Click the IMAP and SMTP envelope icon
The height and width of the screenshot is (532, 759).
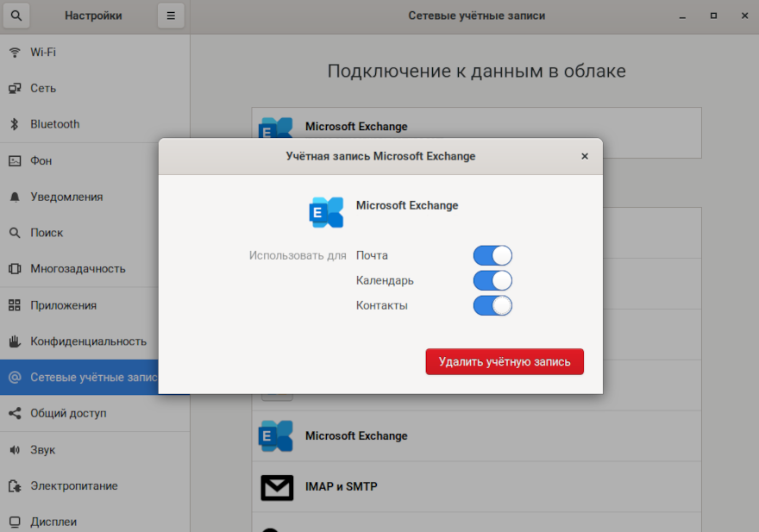click(277, 487)
